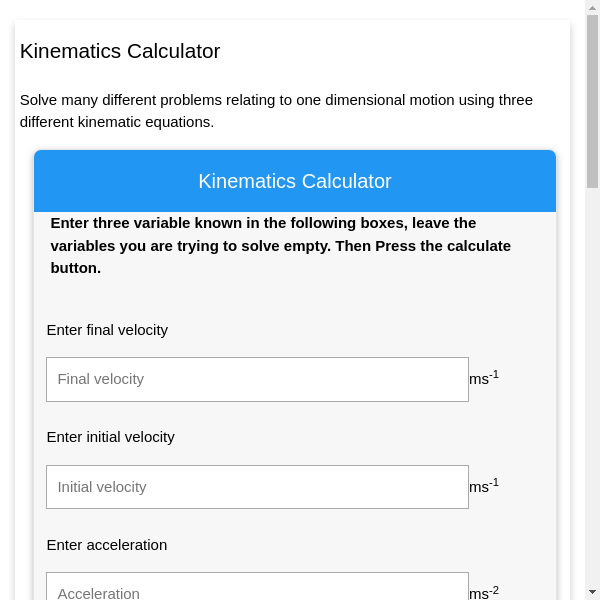The image size is (600, 600).
Task: Select the Acceleration input field
Action: pos(257,588)
